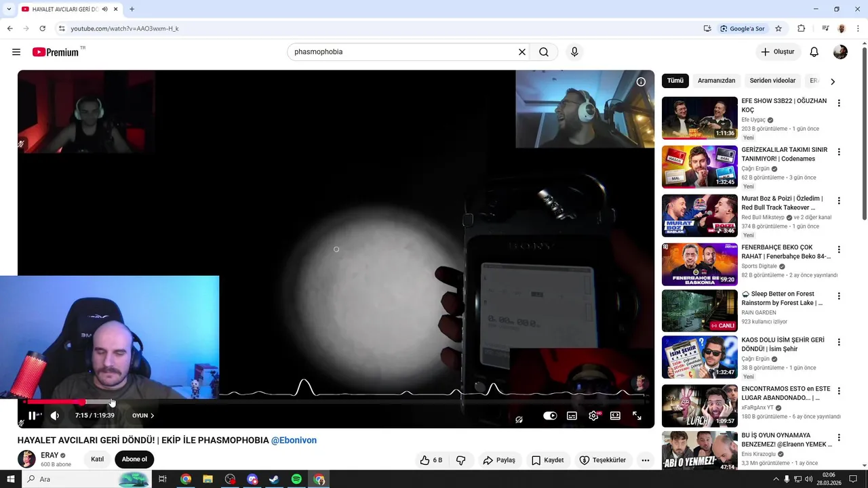This screenshot has width=868, height=488.
Task: Open the @Ebonivon channel link
Action: pos(294,441)
